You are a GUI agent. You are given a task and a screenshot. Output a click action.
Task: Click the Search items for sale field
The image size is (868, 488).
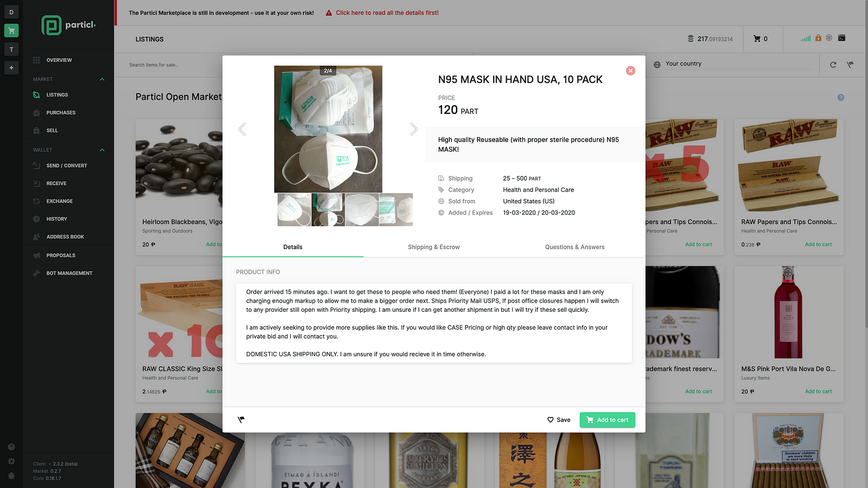[x=206, y=65]
